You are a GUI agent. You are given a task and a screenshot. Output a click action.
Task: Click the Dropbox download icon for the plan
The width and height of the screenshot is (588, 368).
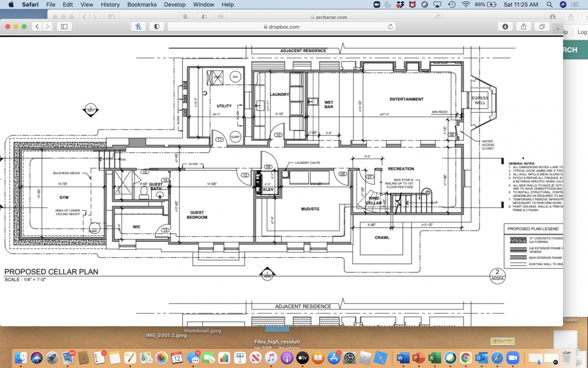[x=505, y=26]
